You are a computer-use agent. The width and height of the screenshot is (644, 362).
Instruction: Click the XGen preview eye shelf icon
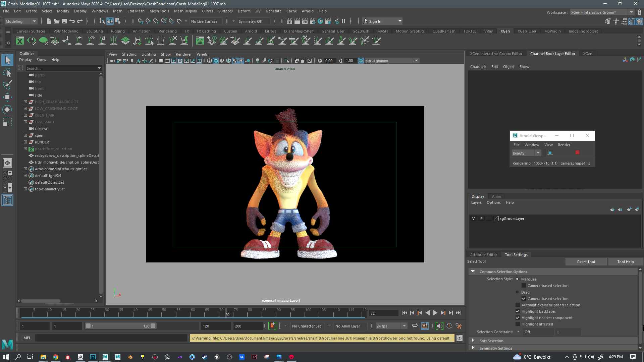32,41
